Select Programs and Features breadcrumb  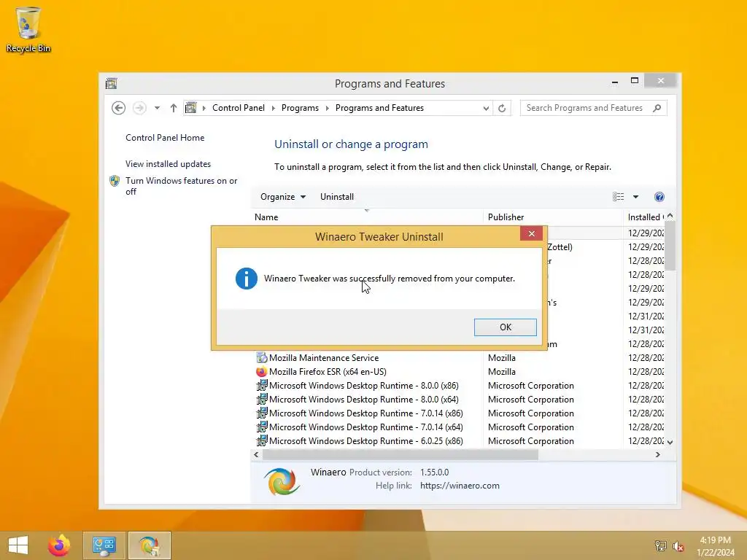tap(379, 108)
